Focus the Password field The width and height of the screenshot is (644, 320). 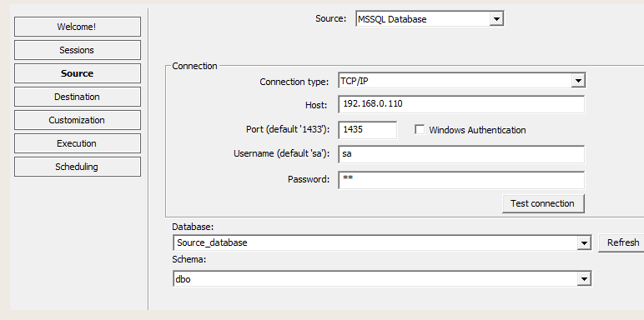461,180
